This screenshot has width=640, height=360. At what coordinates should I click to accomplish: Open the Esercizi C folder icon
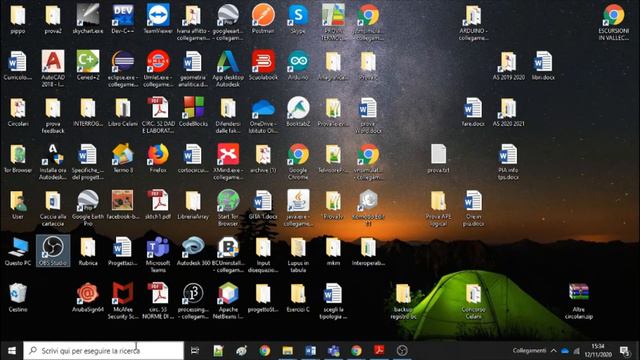click(x=298, y=298)
